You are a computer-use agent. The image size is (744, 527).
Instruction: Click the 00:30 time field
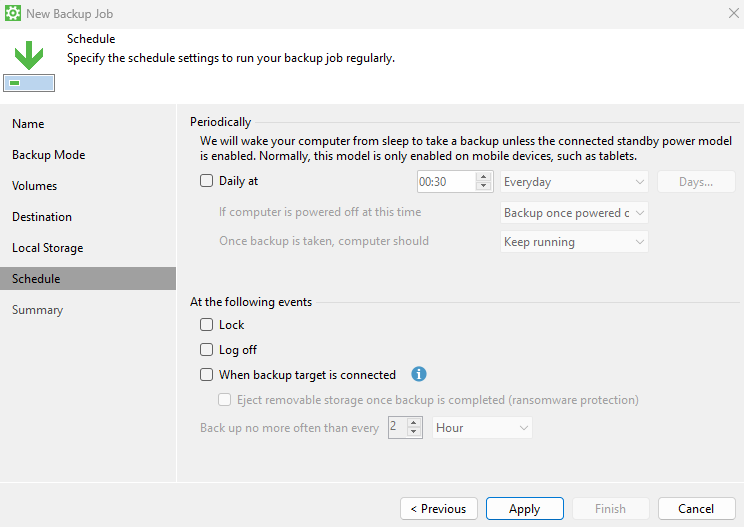click(x=445, y=182)
